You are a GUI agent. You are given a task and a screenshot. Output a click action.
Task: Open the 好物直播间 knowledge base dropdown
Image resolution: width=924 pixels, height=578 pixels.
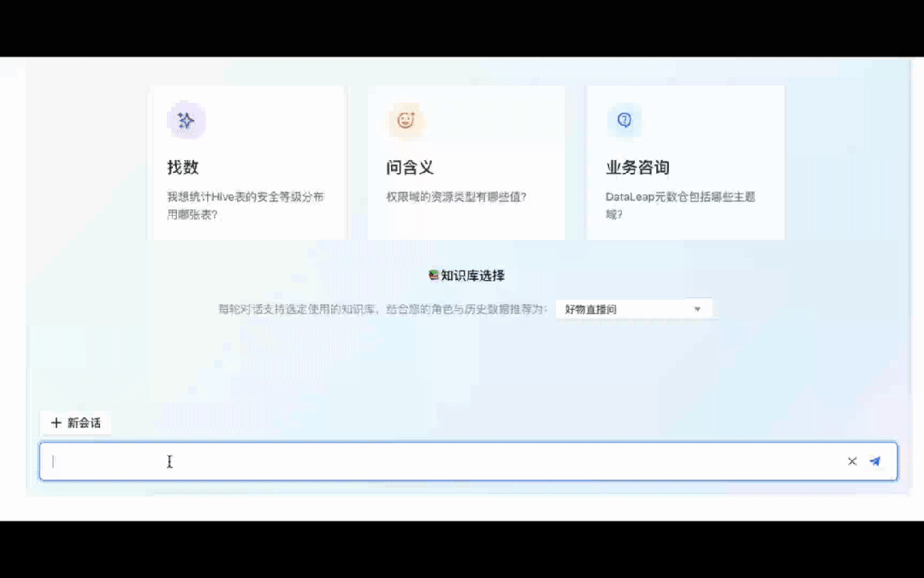coord(634,309)
